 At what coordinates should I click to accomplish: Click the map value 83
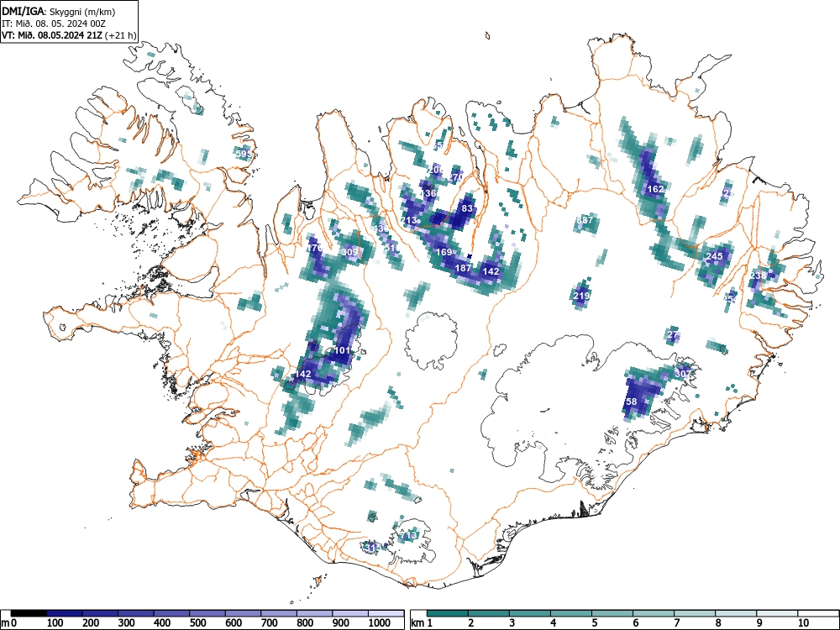click(467, 208)
